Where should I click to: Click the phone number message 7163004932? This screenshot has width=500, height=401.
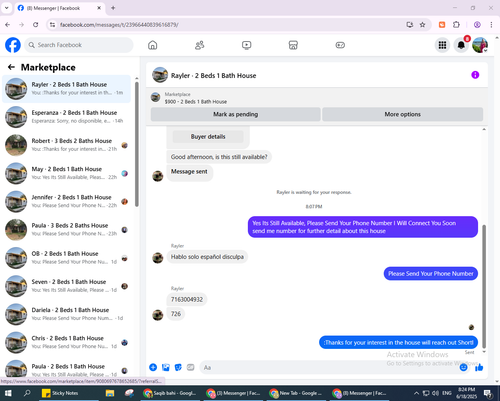pos(187,299)
